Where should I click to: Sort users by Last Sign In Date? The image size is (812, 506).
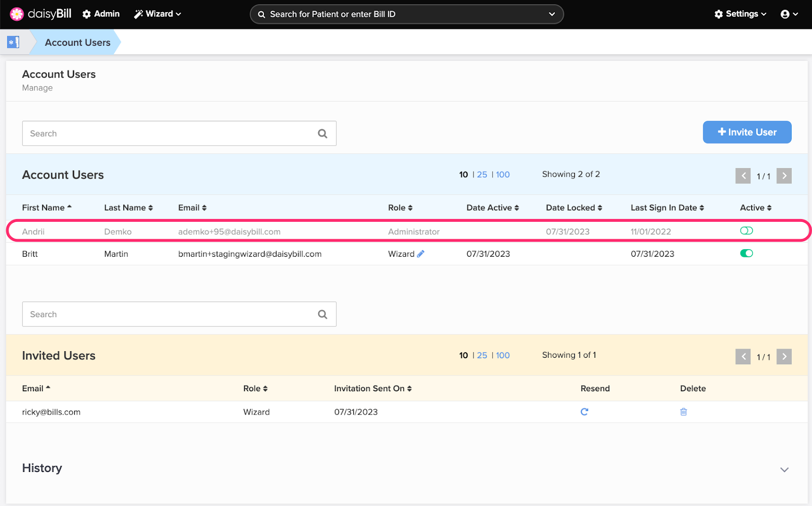click(x=667, y=207)
